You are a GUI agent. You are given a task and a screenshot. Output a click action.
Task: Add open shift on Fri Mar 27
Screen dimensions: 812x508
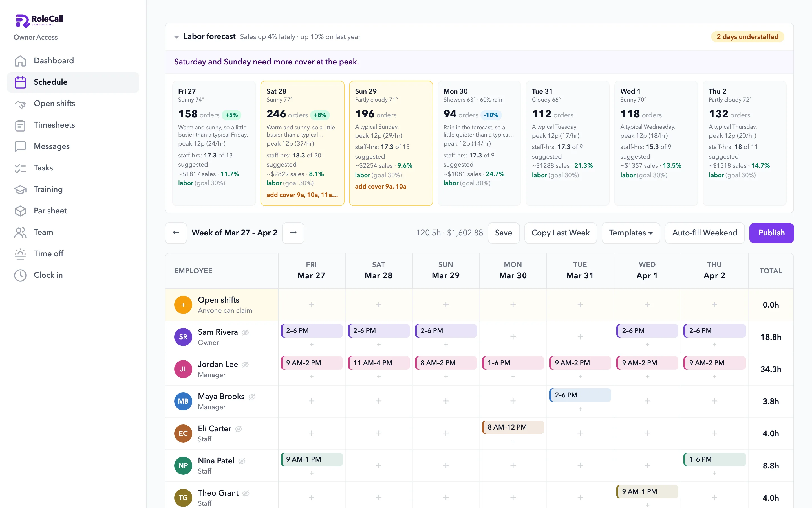click(x=312, y=305)
